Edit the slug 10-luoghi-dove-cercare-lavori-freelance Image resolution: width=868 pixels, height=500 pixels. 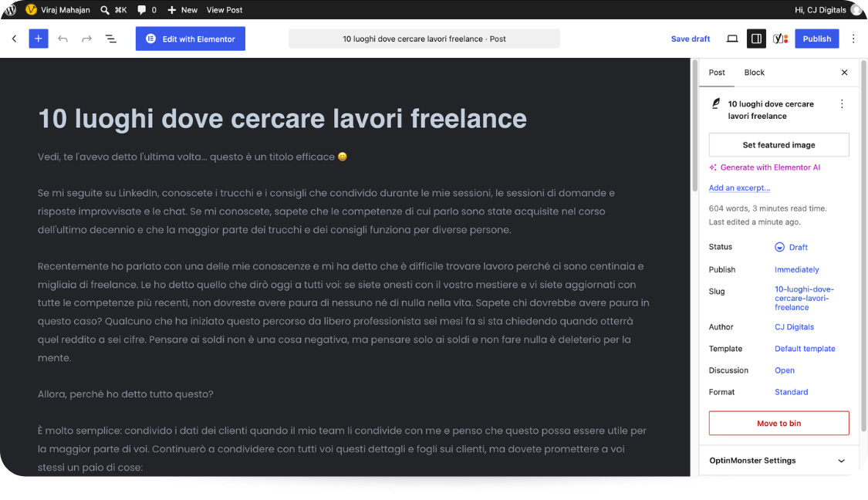click(804, 299)
